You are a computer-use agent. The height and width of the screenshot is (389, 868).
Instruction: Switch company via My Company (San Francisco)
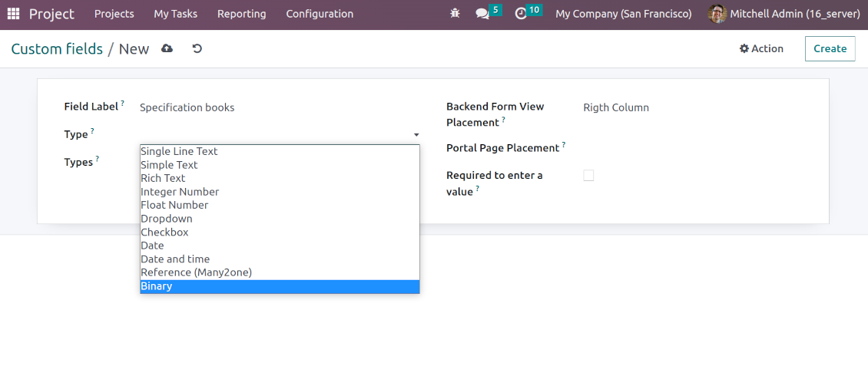(x=623, y=14)
